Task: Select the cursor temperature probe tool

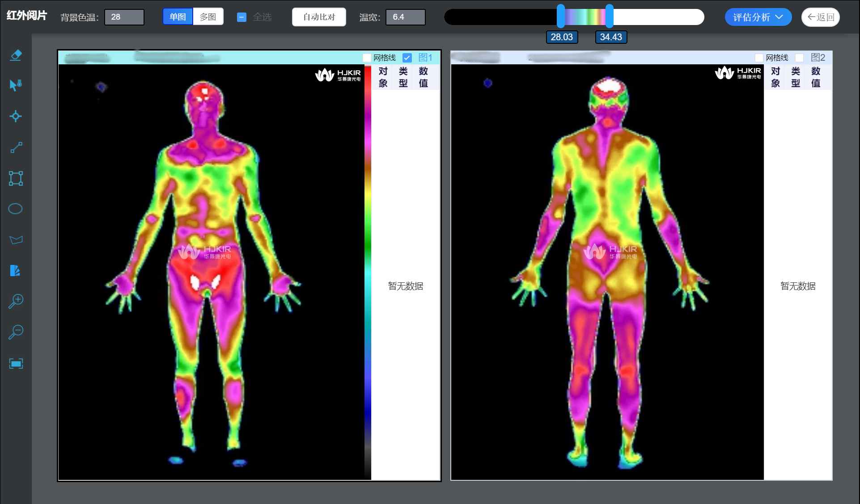Action: coord(16,85)
